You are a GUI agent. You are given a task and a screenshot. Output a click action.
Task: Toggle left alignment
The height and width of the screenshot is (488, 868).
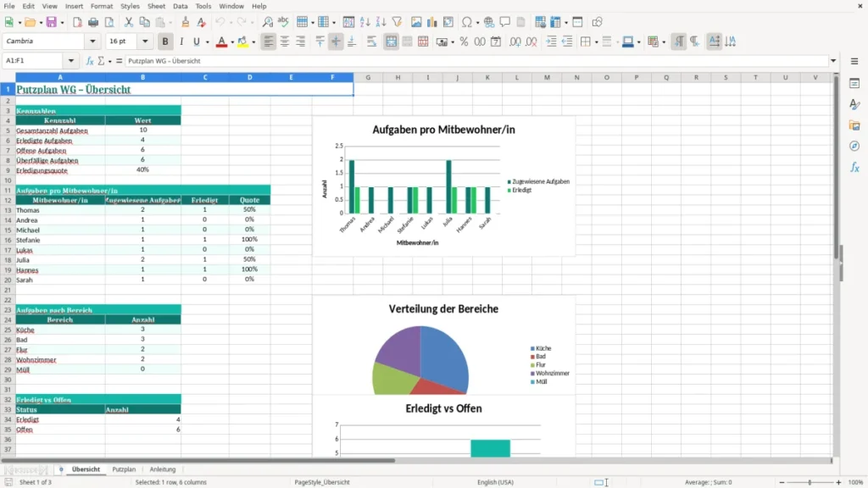tap(269, 42)
